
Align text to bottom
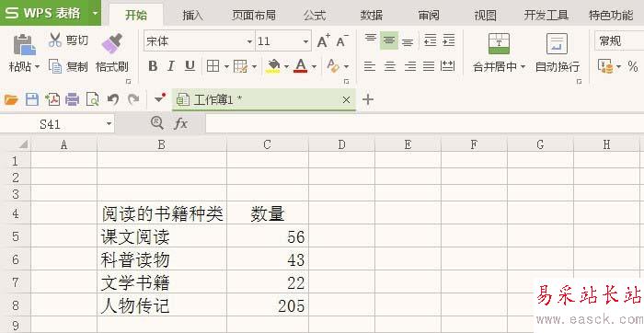tap(407, 41)
